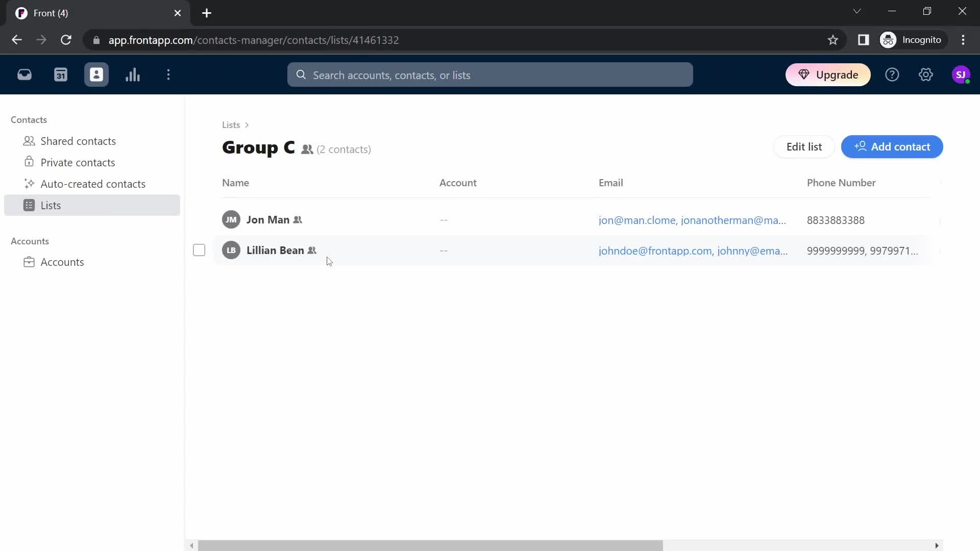
Task: Click the more options ellipsis icon
Action: click(x=169, y=74)
